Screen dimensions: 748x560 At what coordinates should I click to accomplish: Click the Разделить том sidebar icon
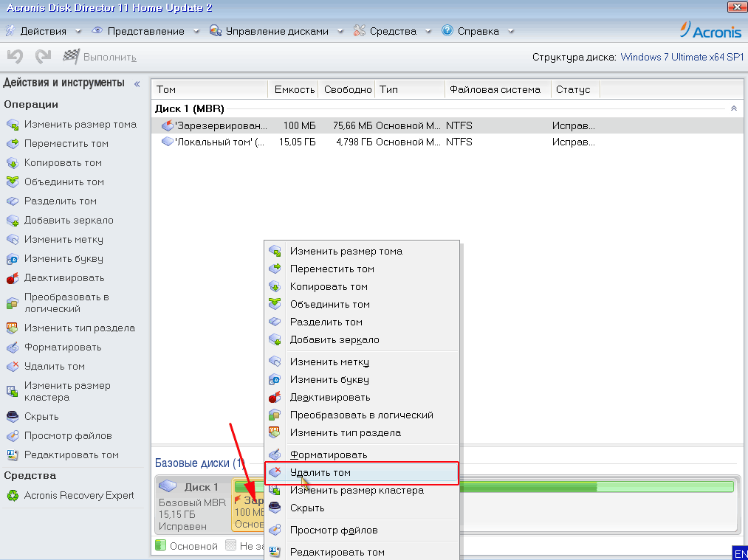[13, 201]
